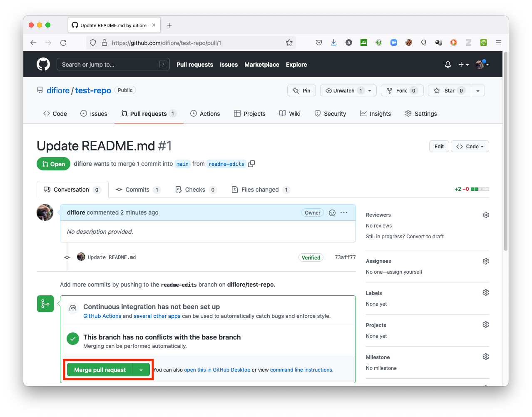Expand the merge method dropdown arrow
532x417 pixels.
tap(141, 370)
